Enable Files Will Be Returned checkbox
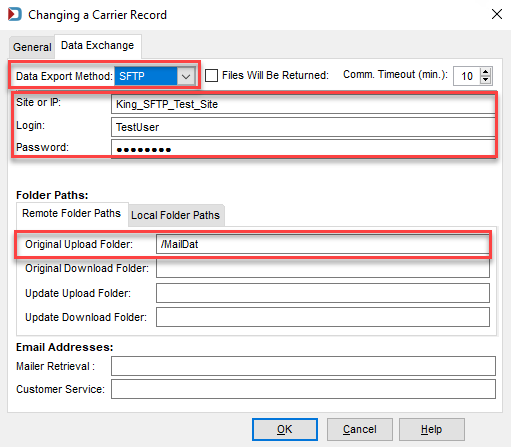Image resolution: width=511 pixels, height=447 pixels. (211, 75)
